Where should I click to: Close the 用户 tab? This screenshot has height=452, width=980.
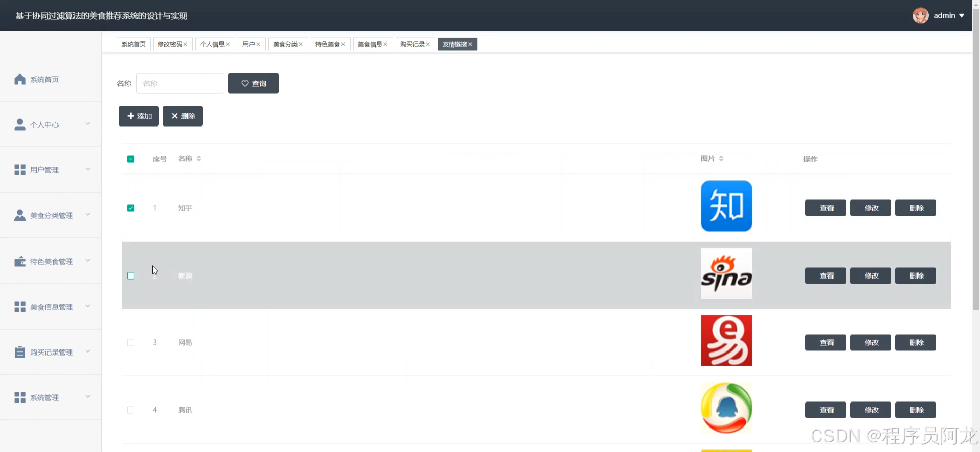(258, 44)
